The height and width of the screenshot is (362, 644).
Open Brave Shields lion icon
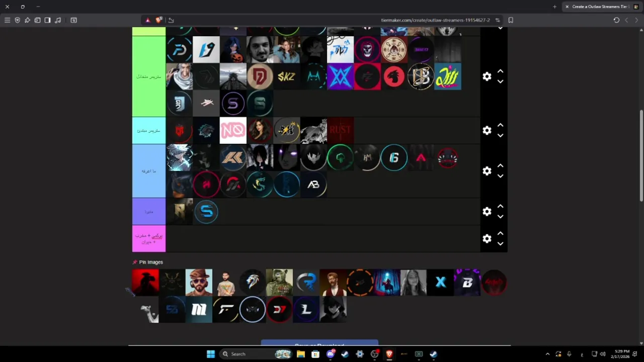(x=159, y=20)
